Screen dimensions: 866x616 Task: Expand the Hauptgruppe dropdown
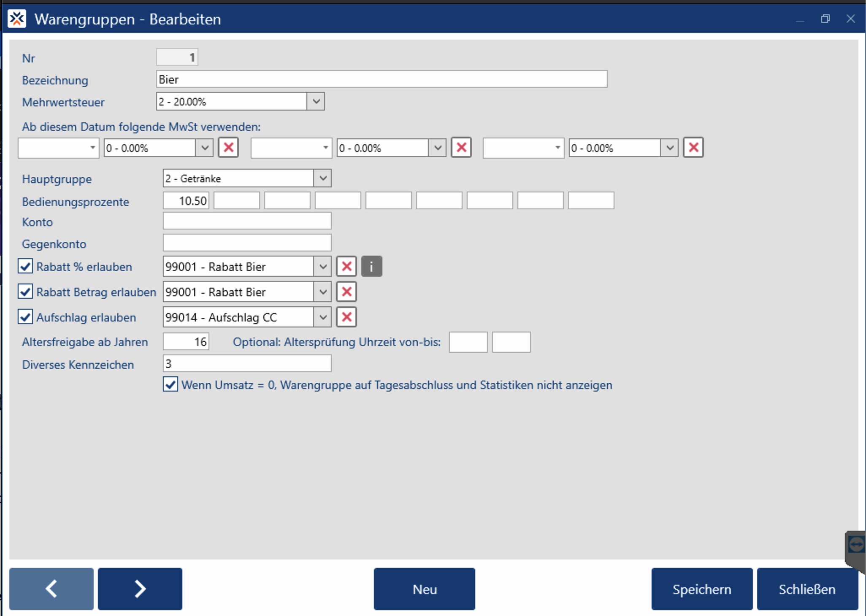click(323, 178)
